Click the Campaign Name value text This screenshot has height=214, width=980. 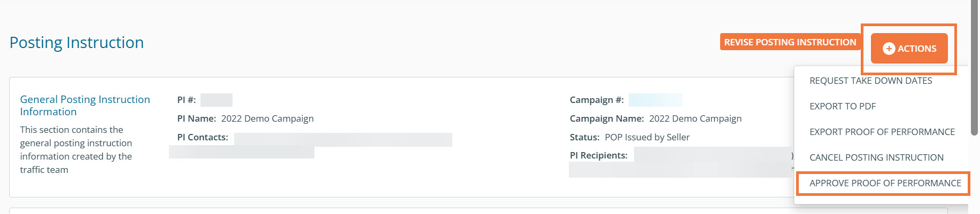695,118
